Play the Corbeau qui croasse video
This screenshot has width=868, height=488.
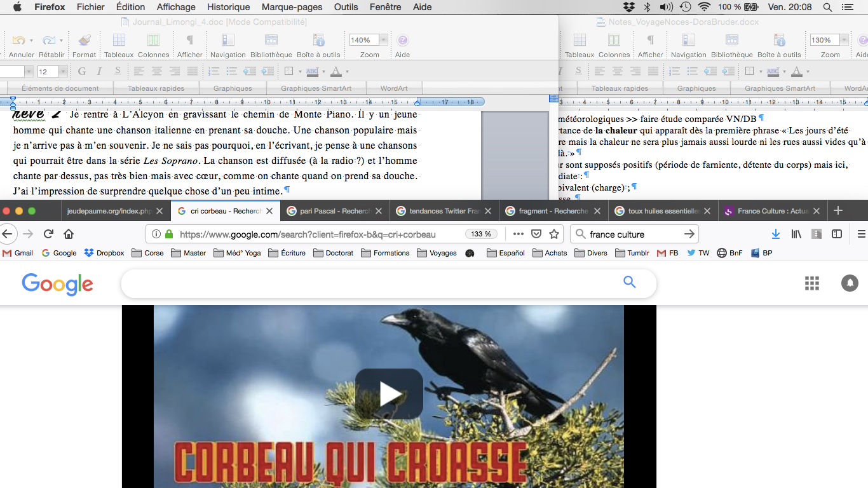389,394
